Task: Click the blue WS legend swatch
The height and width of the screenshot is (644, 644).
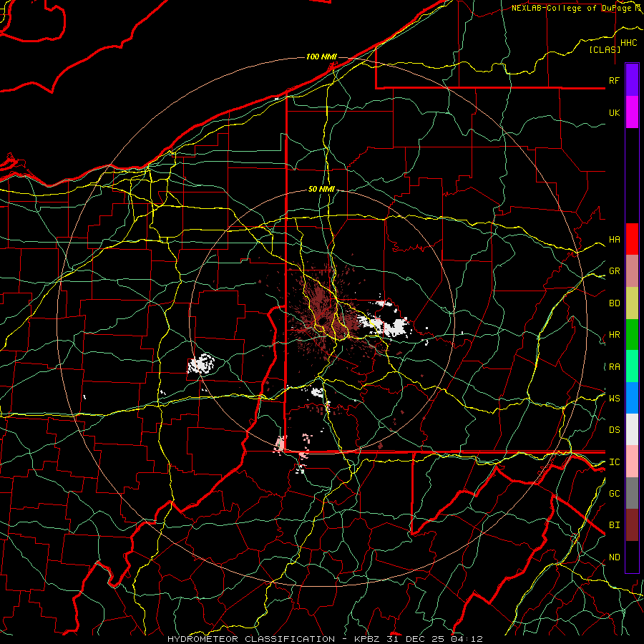Action: click(x=632, y=398)
